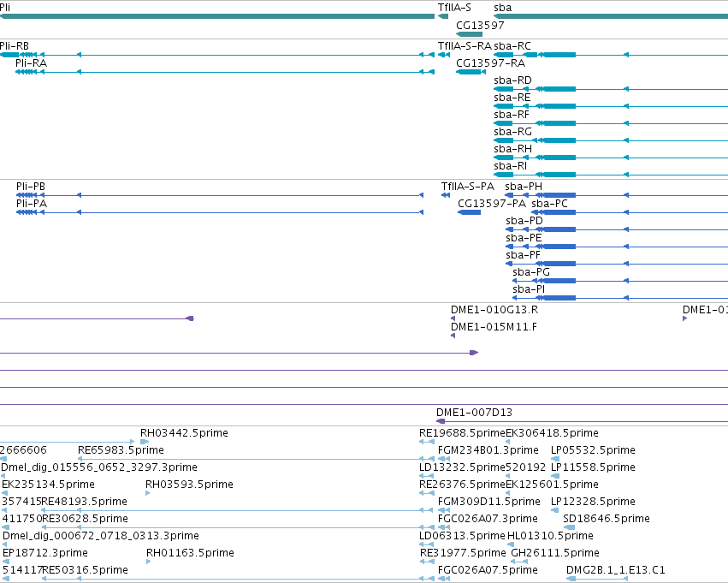Select the DME1-007D13 BAC feature
This screenshot has width=728, height=583.
pos(474,413)
